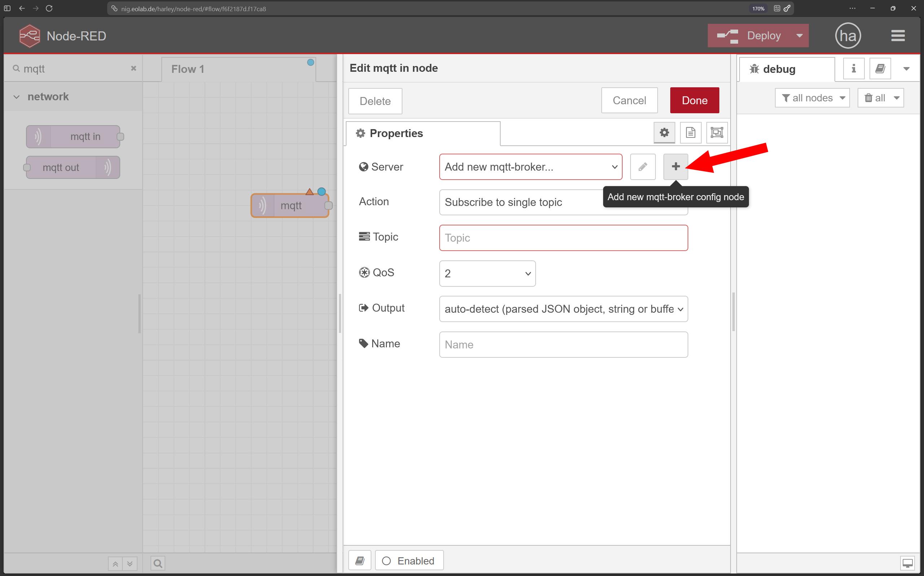This screenshot has width=924, height=576.
Task: Select the Properties tab
Action: point(423,133)
